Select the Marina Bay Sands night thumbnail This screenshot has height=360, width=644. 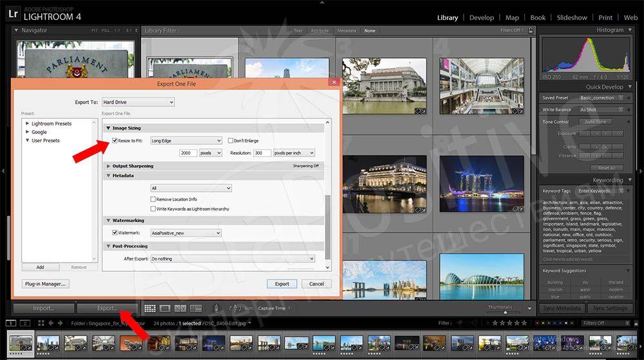pyautogui.click(x=481, y=184)
